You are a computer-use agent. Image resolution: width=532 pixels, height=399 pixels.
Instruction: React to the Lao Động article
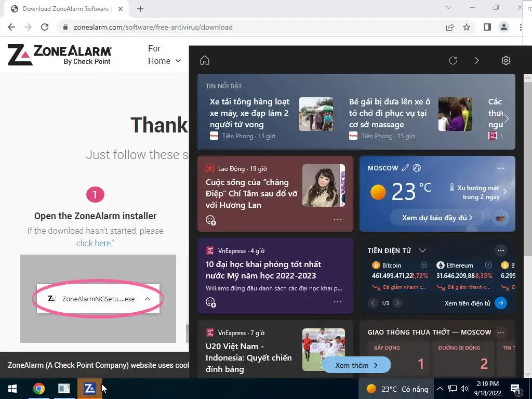pyautogui.click(x=211, y=220)
